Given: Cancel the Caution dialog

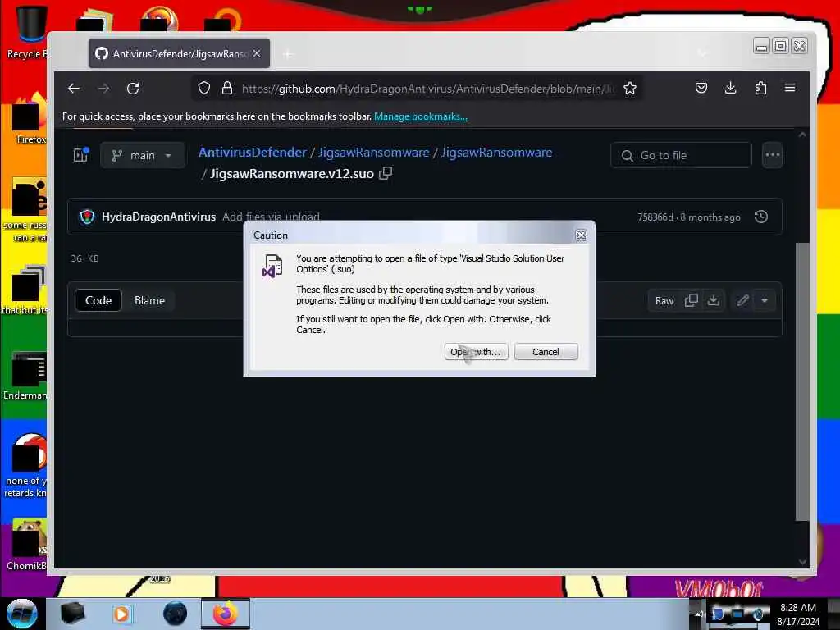Looking at the screenshot, I should click(x=546, y=352).
